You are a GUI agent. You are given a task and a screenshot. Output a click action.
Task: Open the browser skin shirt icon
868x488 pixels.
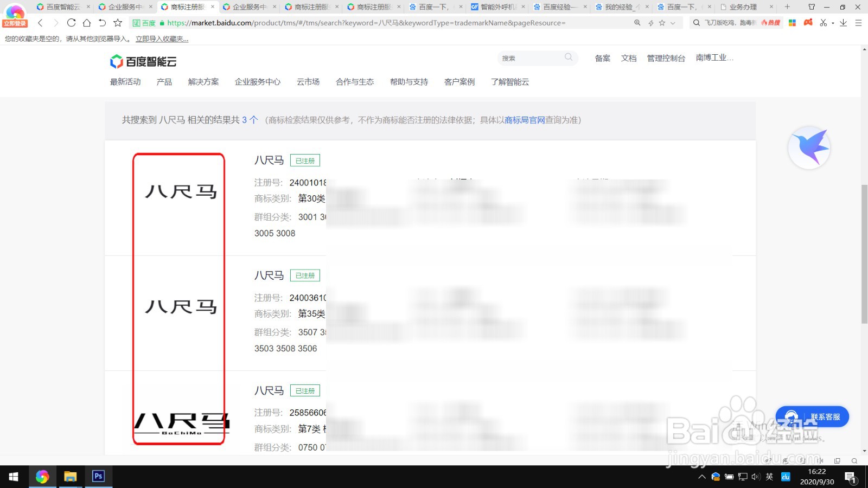tap(812, 7)
